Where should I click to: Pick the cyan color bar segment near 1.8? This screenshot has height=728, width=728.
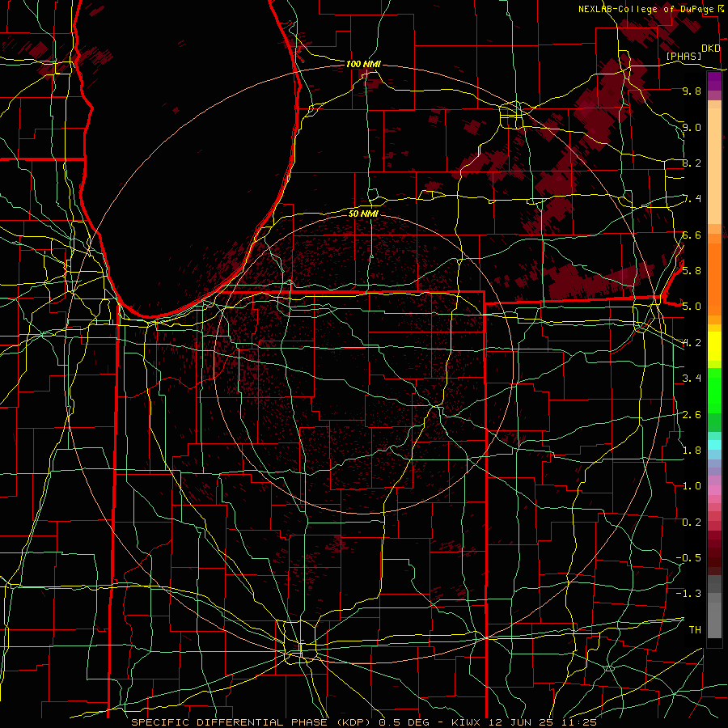click(x=714, y=445)
